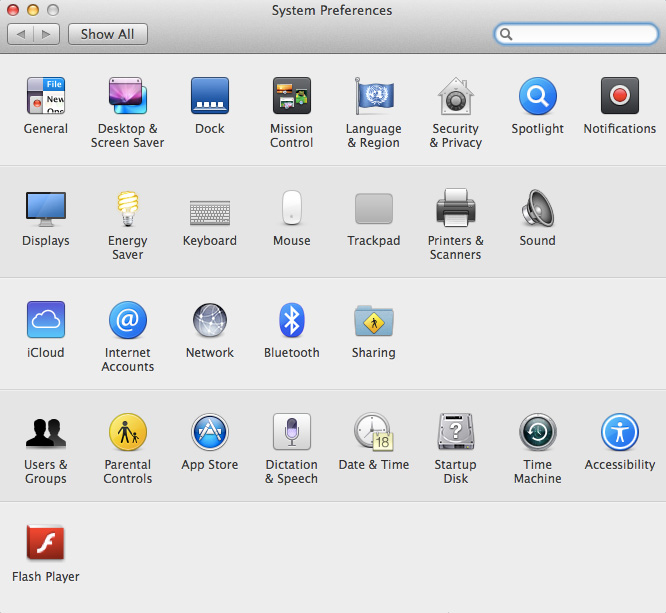Click the Trackpad preferences icon

(x=374, y=209)
